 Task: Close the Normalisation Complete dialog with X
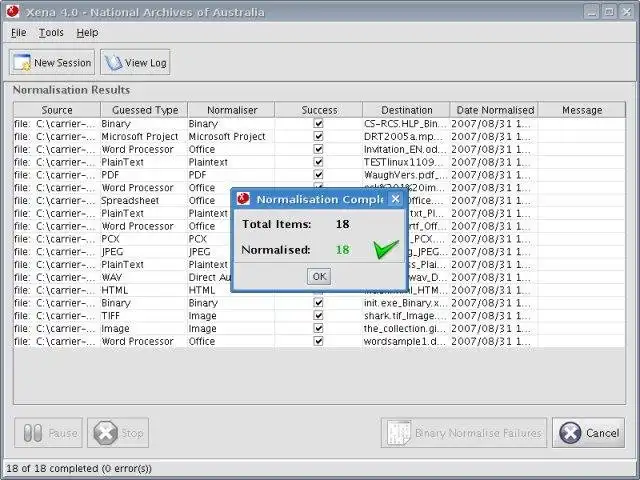[x=395, y=199]
